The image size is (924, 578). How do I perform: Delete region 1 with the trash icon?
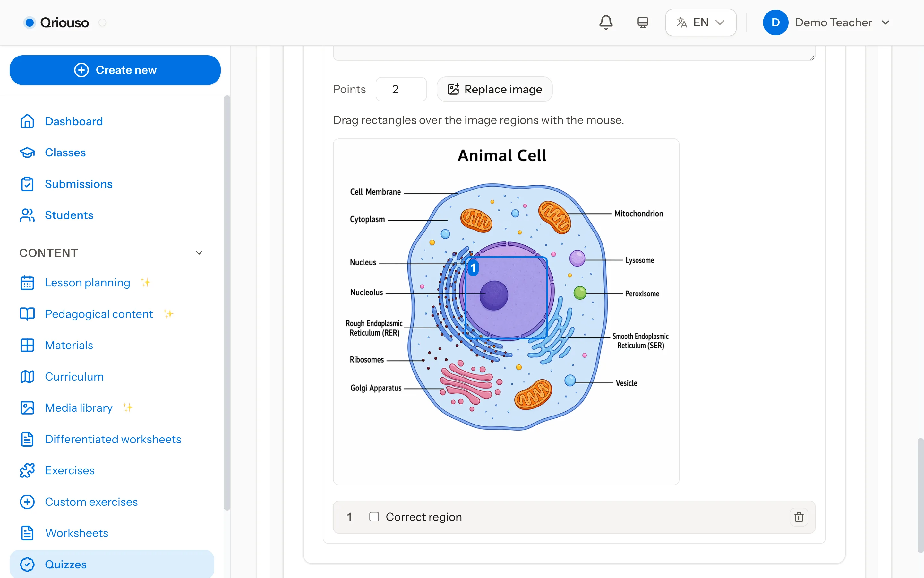[799, 517]
